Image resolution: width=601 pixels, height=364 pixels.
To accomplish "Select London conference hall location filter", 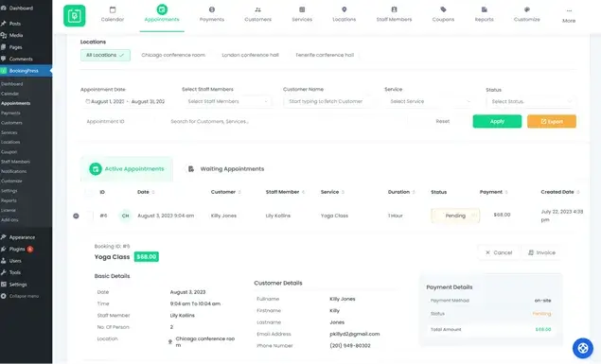I will pyautogui.click(x=250, y=55).
